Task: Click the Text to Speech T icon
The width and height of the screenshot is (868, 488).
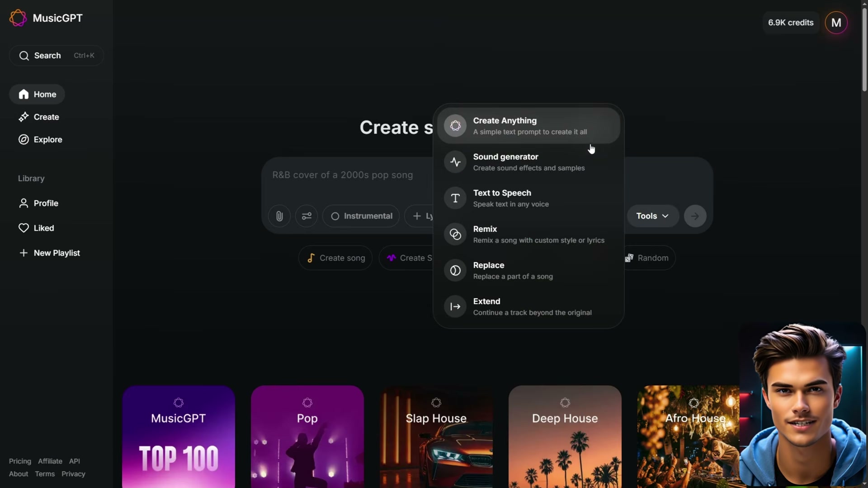Action: click(455, 198)
